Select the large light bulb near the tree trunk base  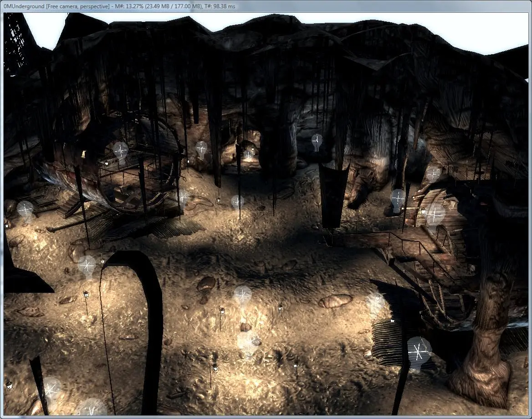click(419, 354)
